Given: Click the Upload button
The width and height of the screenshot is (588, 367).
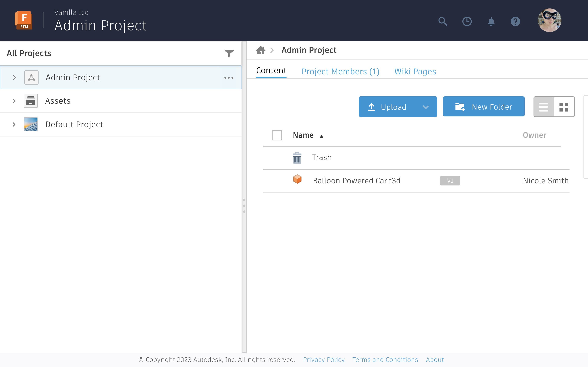Looking at the screenshot, I should point(398,107).
